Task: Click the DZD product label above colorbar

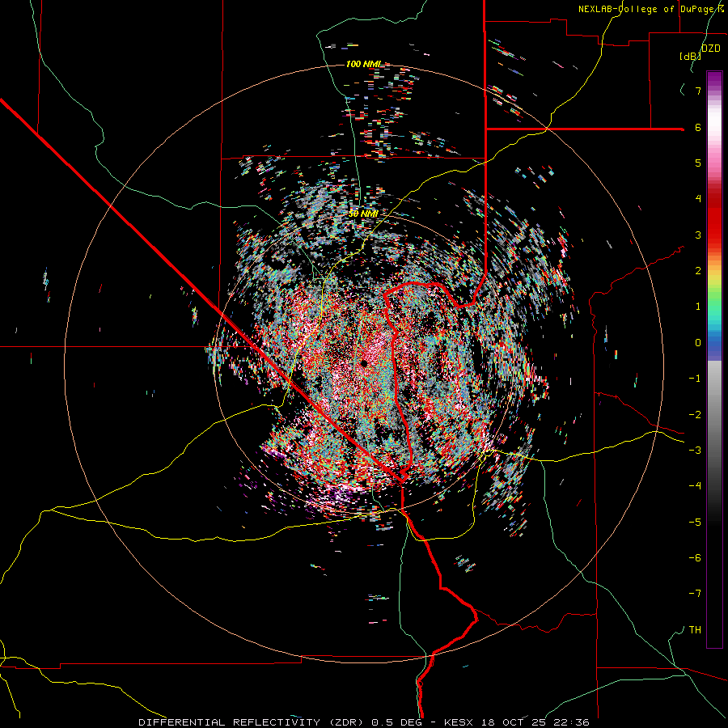Action: coord(710,49)
